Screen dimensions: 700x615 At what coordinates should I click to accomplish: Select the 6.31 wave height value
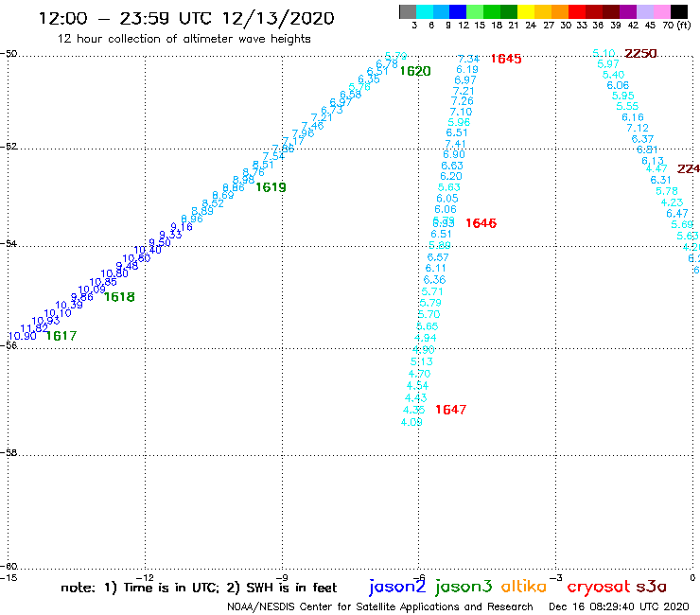point(660,180)
